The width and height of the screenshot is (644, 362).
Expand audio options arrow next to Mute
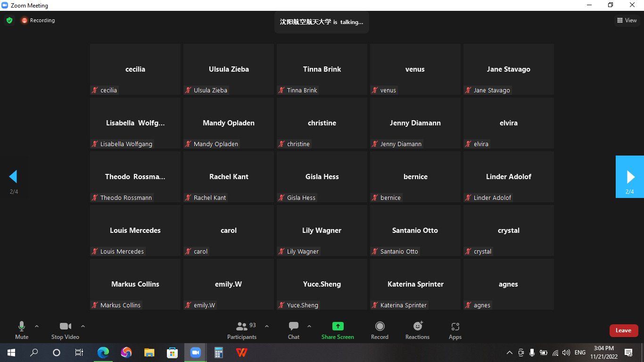[x=37, y=326]
